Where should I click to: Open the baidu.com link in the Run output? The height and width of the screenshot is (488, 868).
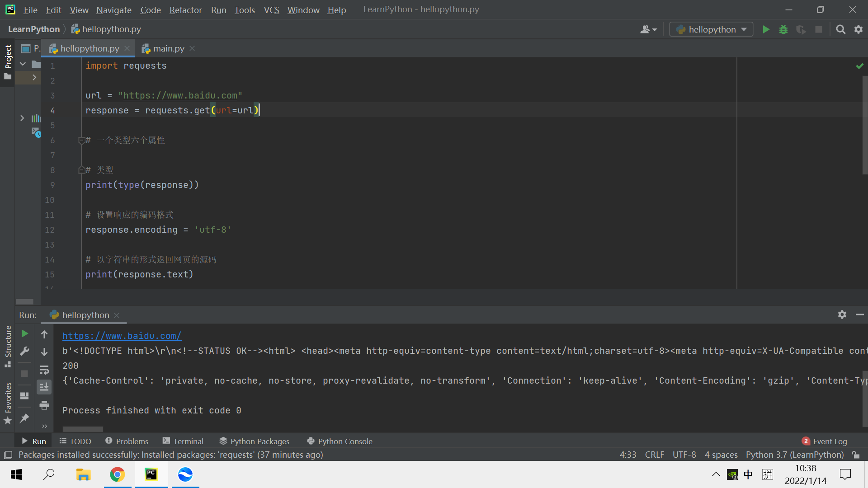(x=122, y=336)
